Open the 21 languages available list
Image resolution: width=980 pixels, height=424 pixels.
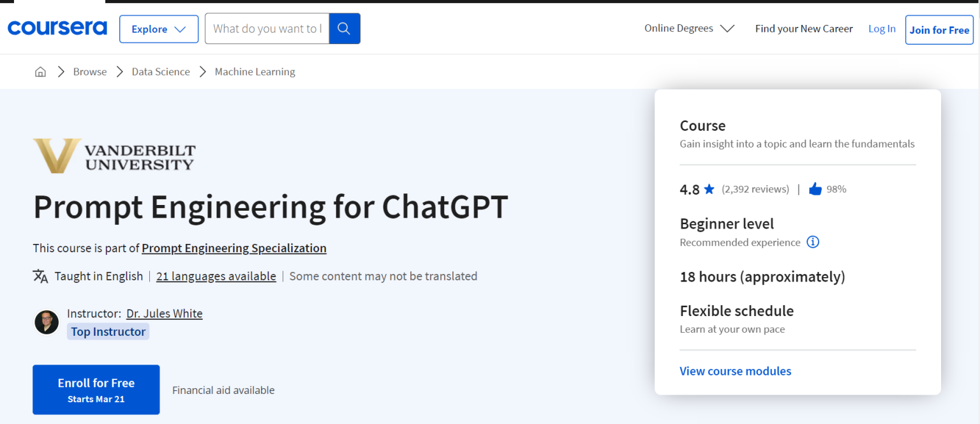(x=216, y=276)
